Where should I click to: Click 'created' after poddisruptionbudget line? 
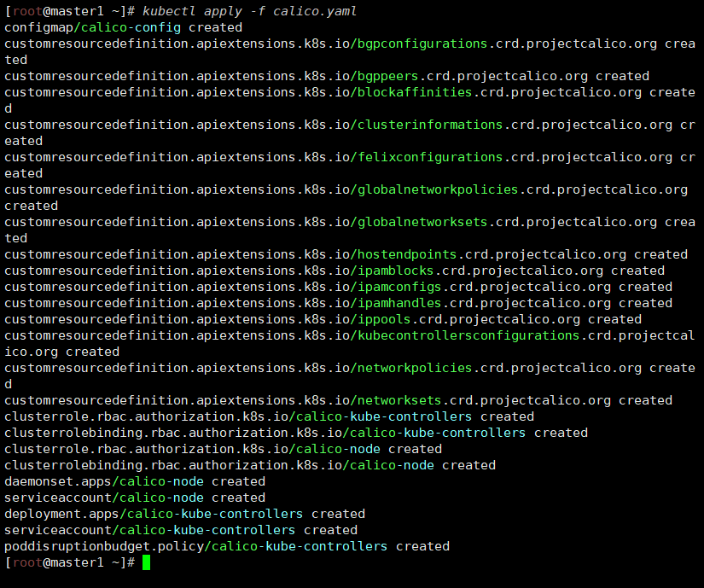pos(422,546)
